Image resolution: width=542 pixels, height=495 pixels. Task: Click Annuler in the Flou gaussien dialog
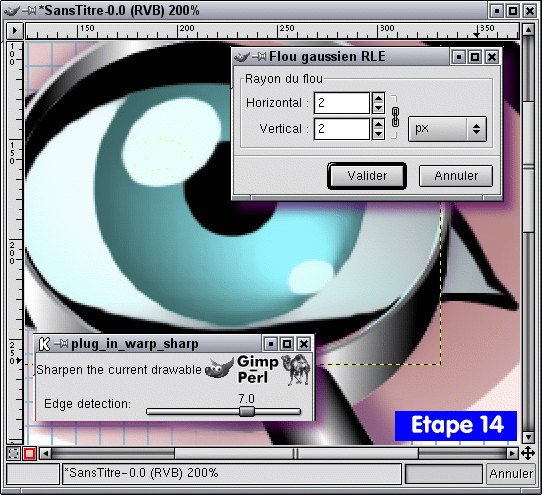(456, 176)
